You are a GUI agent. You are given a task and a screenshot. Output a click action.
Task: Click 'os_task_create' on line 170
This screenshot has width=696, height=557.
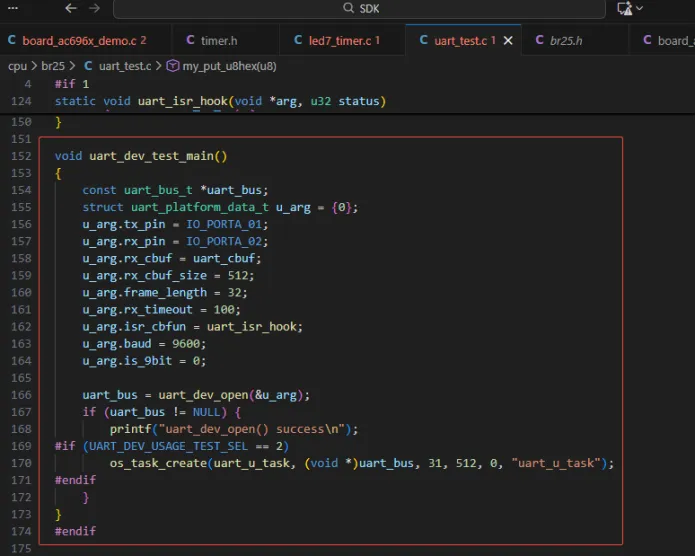pos(158,463)
